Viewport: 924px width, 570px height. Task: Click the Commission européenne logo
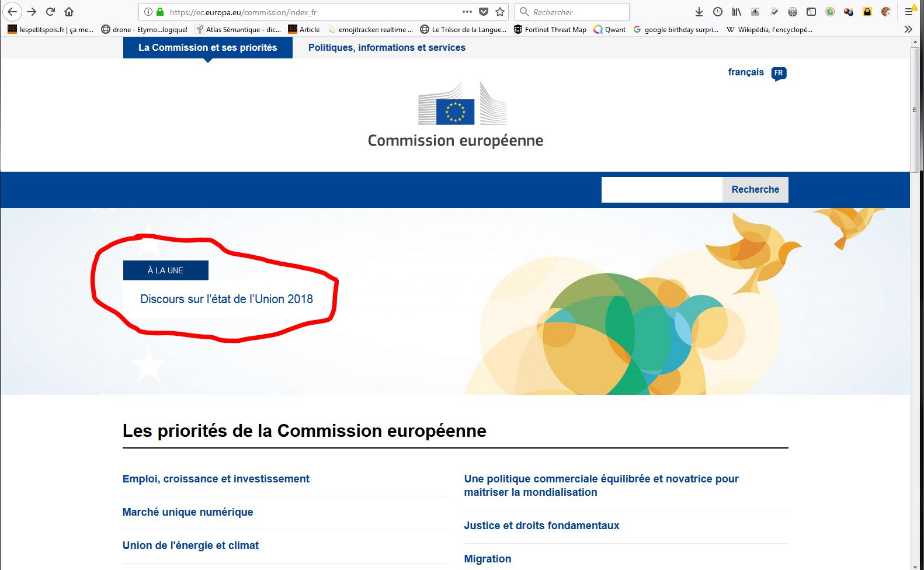pos(456,114)
